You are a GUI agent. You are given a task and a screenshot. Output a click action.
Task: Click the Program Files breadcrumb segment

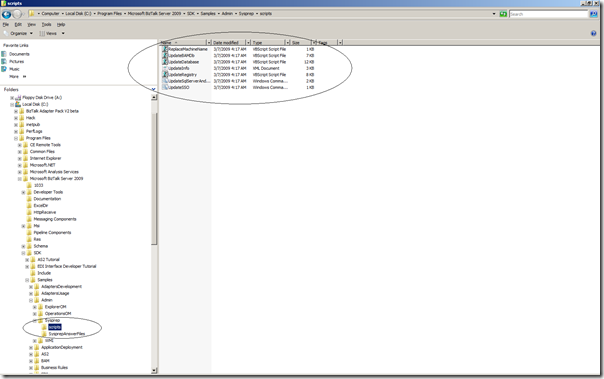point(109,13)
